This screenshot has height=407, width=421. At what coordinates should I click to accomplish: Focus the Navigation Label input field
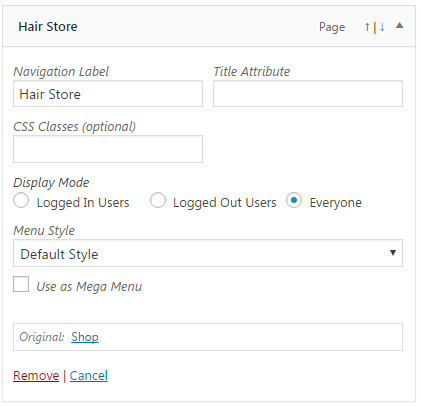108,94
